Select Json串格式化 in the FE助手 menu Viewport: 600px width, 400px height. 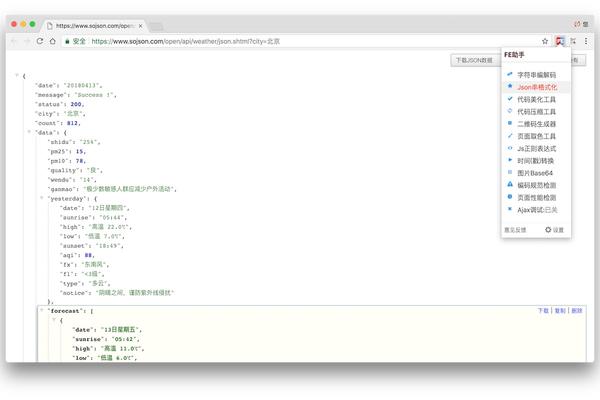click(536, 87)
